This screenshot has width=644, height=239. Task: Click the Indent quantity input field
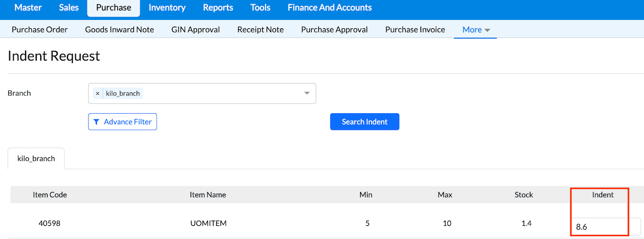coord(606,227)
